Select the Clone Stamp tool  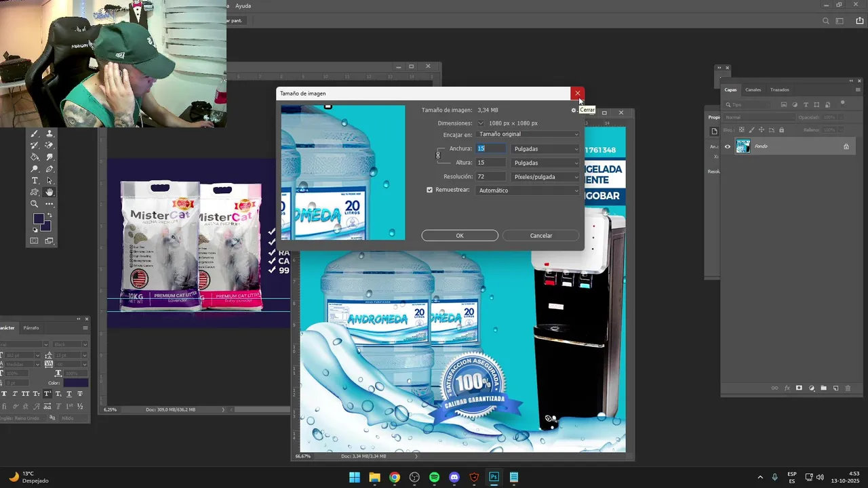(50, 134)
